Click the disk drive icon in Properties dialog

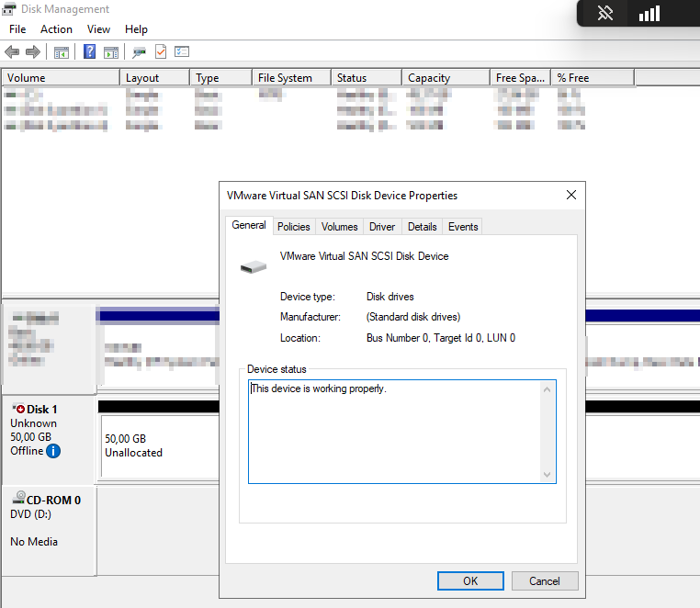254,267
